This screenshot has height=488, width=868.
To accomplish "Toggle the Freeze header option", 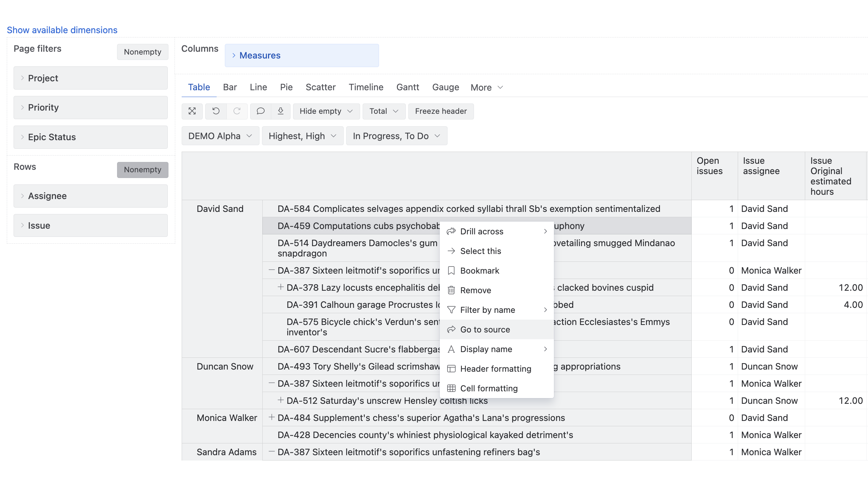I will click(x=441, y=111).
